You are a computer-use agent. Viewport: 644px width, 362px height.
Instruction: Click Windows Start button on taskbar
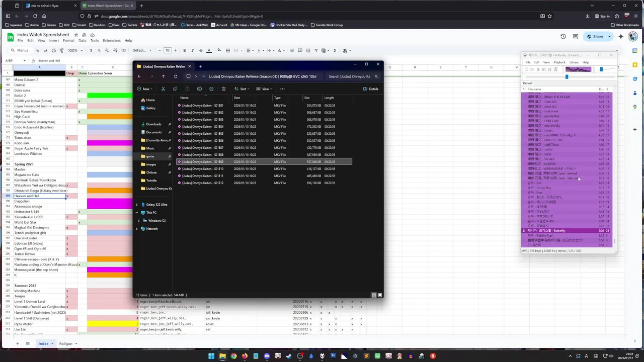click(x=211, y=356)
